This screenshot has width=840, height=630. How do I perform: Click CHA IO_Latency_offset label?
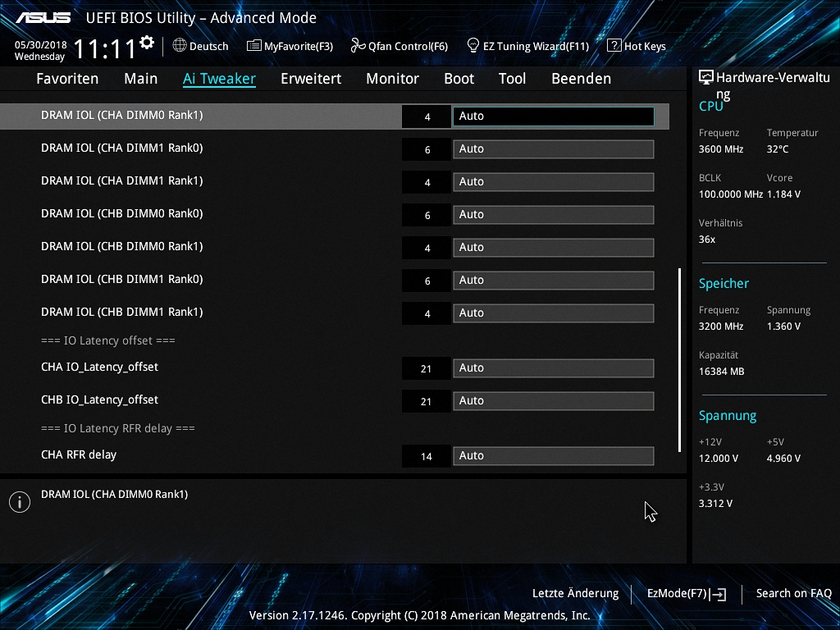99,367
